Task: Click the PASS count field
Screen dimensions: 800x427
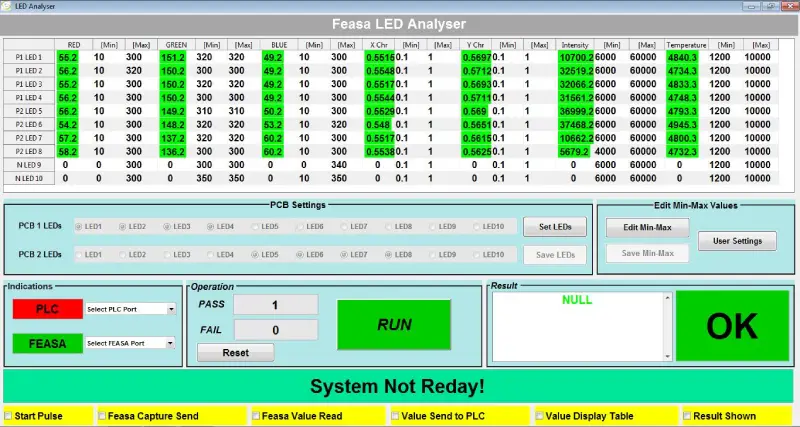Action: click(276, 305)
